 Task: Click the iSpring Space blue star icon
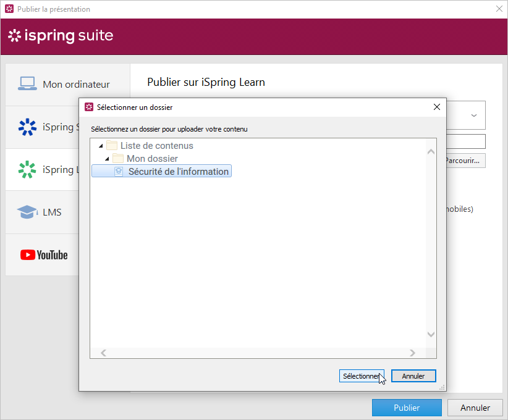(x=27, y=127)
